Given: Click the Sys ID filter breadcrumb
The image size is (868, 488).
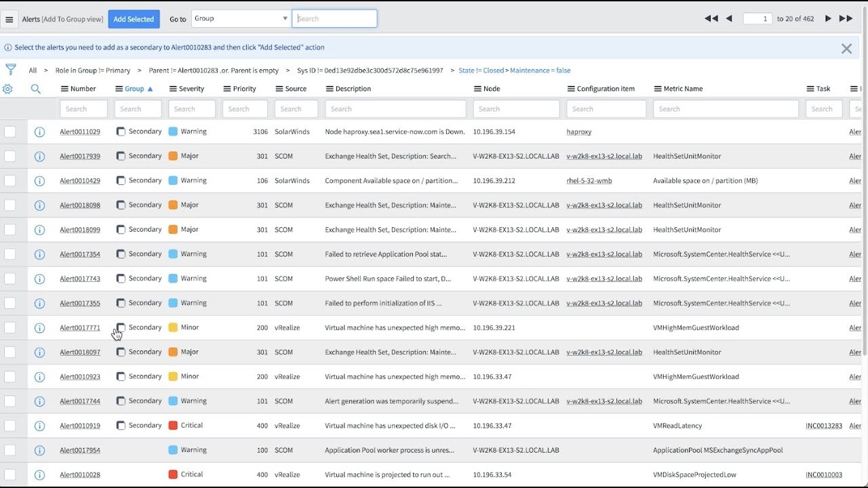Looking at the screenshot, I should click(x=370, y=70).
